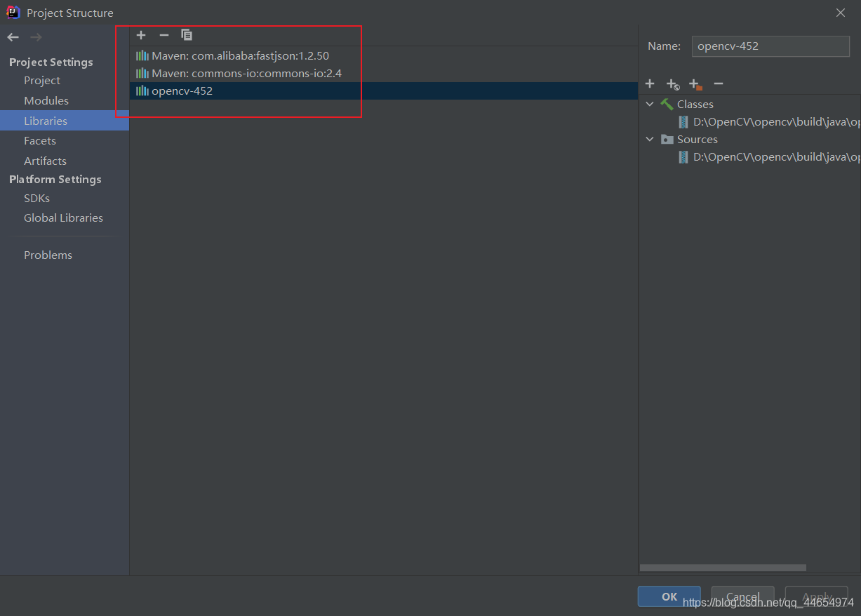Select Maven: com.alibaba:fastjson:1.2.50 library

(384, 55)
